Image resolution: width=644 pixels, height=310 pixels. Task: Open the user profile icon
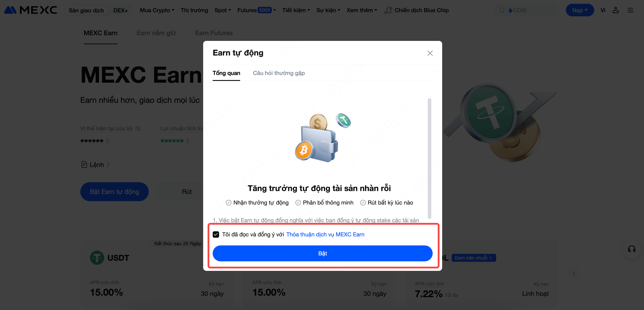[615, 10]
